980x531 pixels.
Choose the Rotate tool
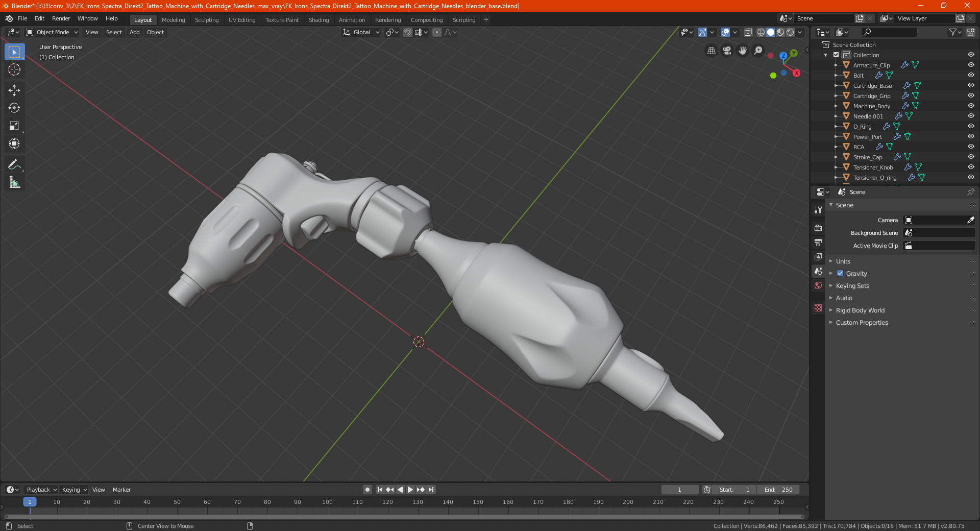14,108
